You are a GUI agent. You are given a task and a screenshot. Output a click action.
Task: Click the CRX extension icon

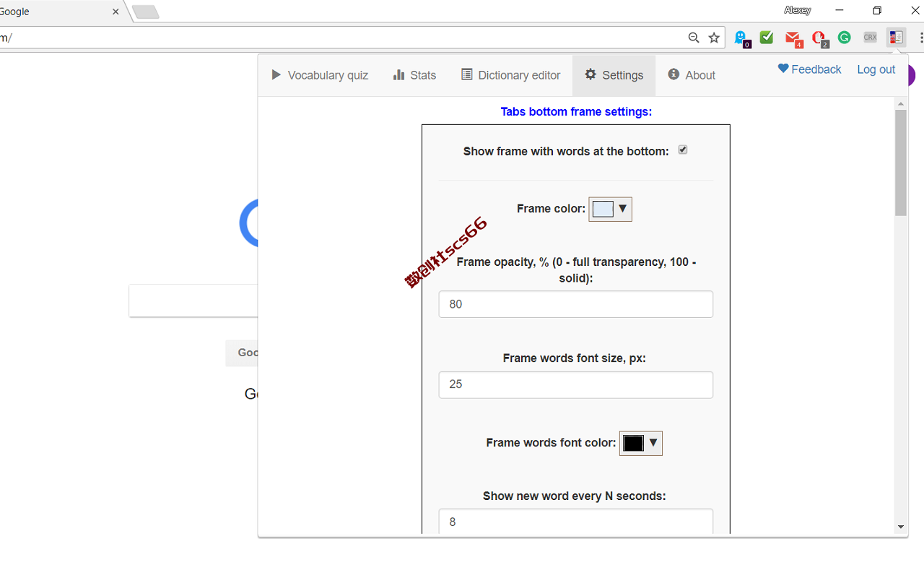pos(870,38)
